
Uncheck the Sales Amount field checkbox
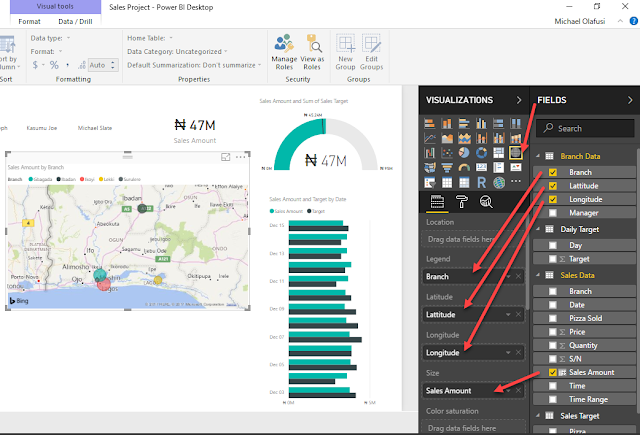coord(553,372)
